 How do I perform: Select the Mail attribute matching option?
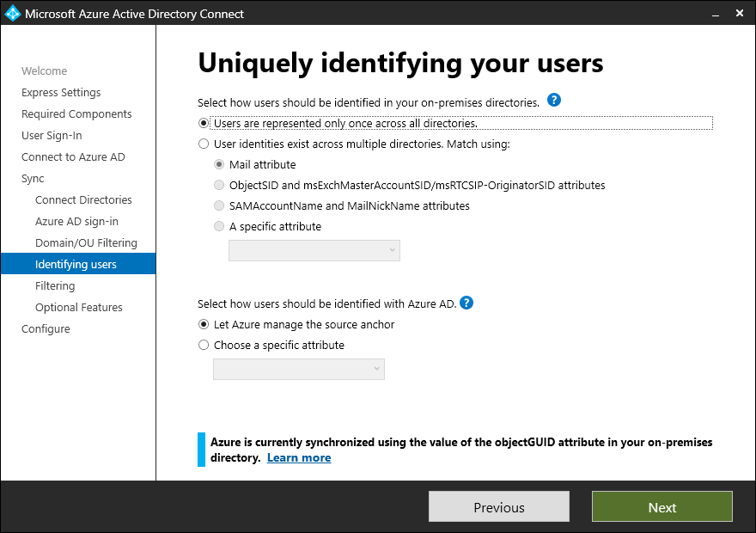[219, 163]
